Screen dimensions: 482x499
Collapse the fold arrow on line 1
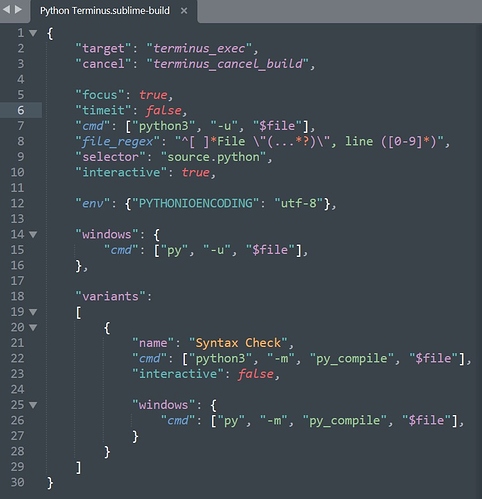point(33,33)
